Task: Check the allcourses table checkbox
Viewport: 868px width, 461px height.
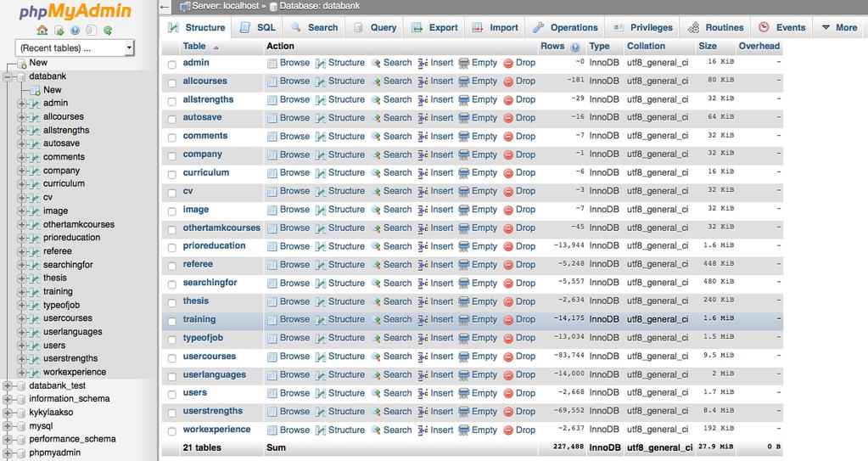Action: (x=172, y=82)
